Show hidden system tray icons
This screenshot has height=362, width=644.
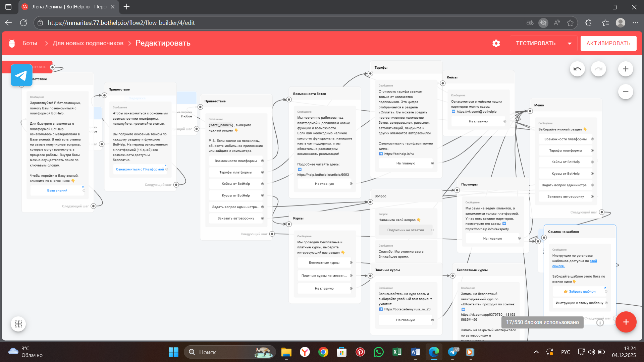[x=536, y=352]
